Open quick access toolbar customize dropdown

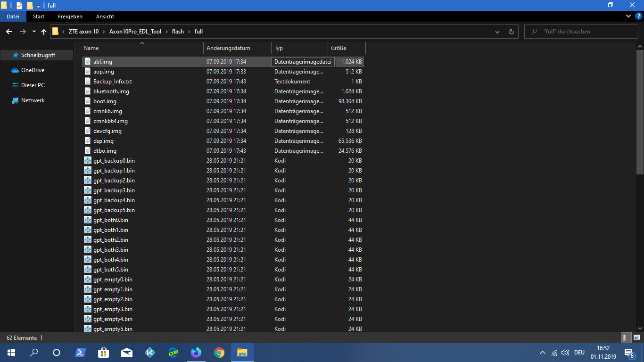pos(39,6)
